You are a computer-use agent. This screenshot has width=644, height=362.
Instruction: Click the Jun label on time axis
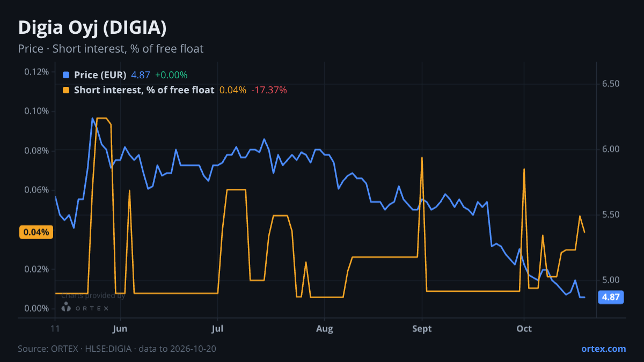tap(120, 328)
